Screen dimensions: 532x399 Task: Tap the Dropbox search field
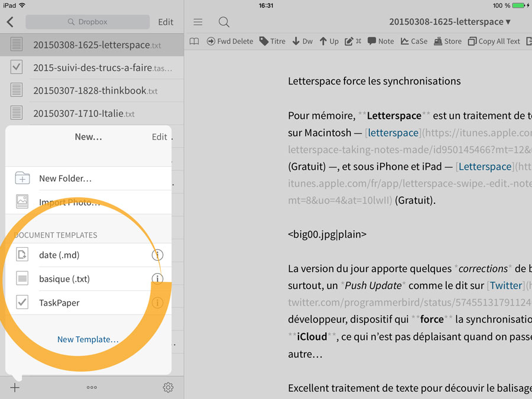click(x=87, y=22)
